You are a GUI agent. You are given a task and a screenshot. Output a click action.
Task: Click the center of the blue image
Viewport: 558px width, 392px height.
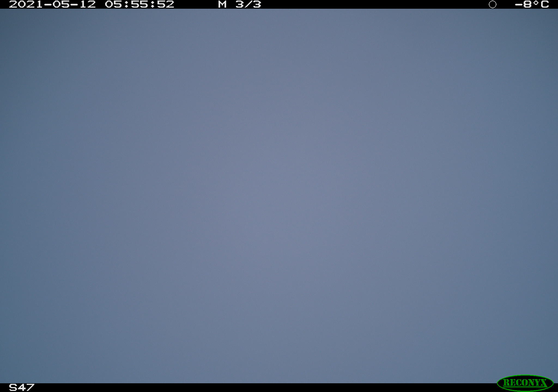[279, 196]
